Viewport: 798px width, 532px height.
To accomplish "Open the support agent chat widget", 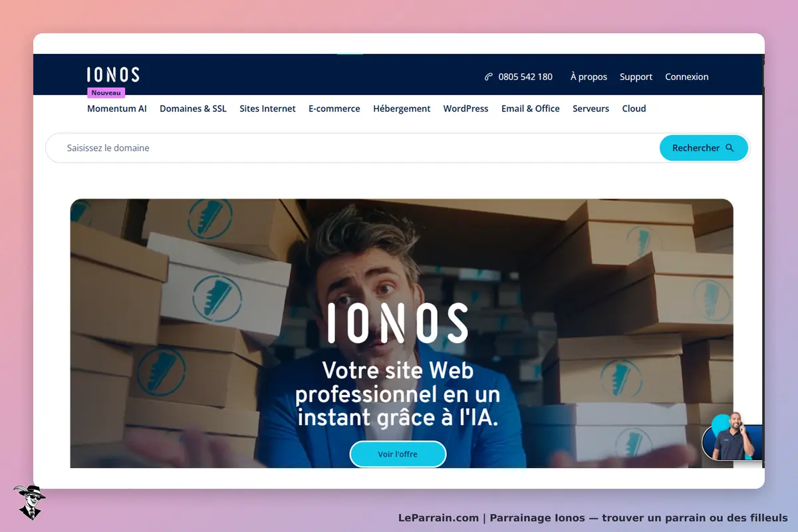I will 732,437.
